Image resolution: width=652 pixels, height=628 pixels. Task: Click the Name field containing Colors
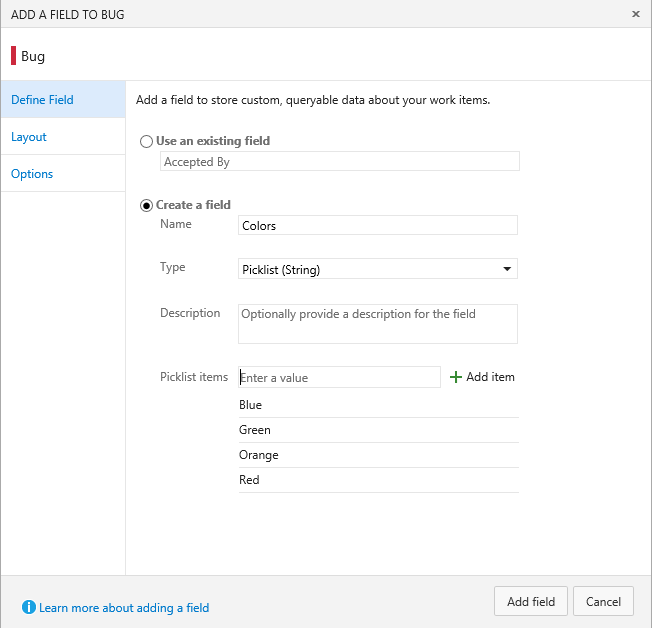(x=378, y=226)
